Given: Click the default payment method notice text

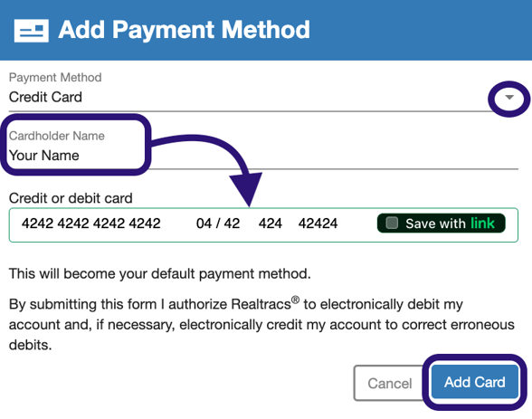Looking at the screenshot, I should (x=160, y=273).
